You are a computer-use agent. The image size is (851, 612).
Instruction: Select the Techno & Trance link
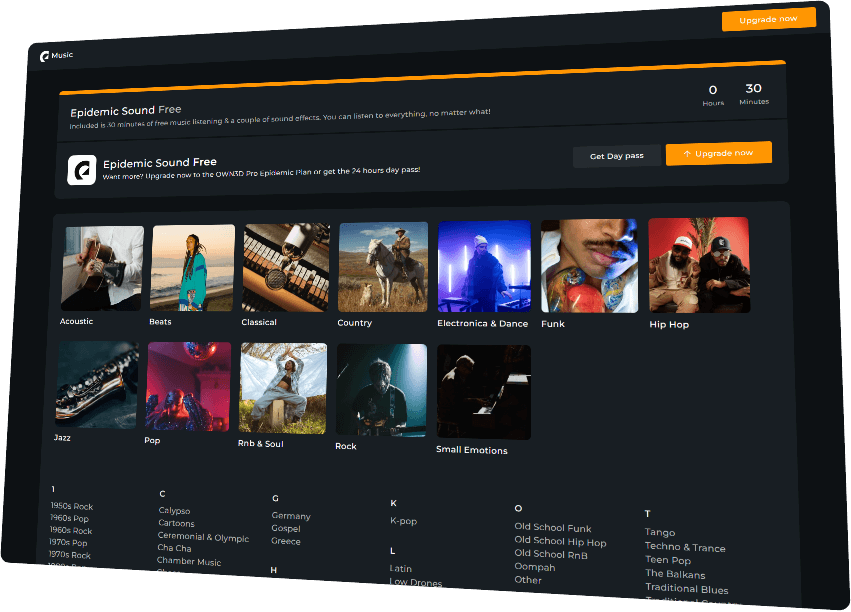point(685,547)
